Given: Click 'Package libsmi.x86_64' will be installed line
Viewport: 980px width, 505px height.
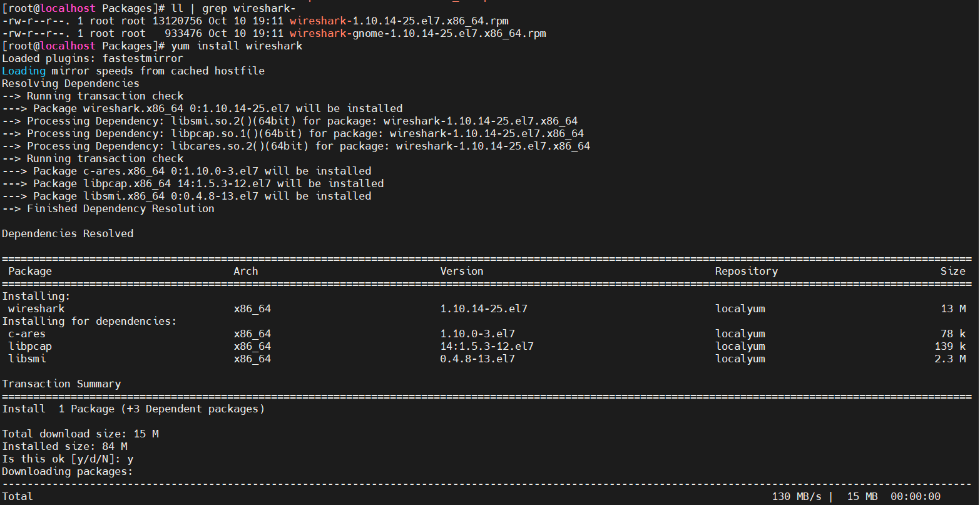Looking at the screenshot, I should coord(186,196).
